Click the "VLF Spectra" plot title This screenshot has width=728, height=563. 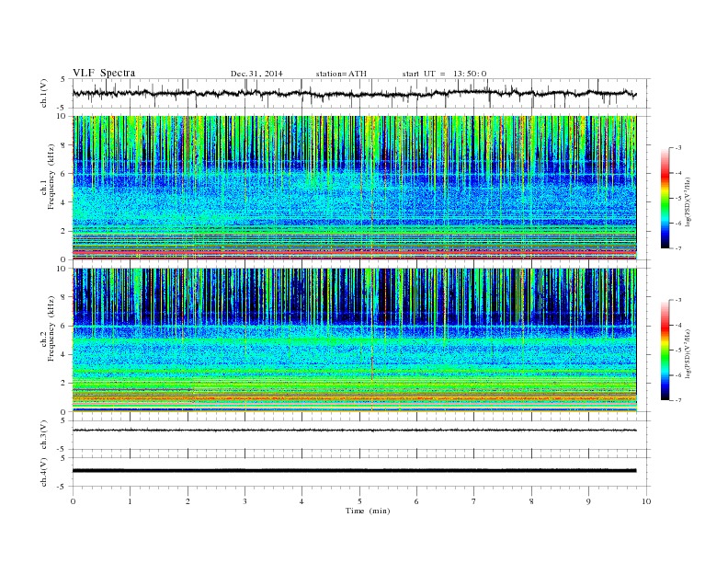pos(104,73)
